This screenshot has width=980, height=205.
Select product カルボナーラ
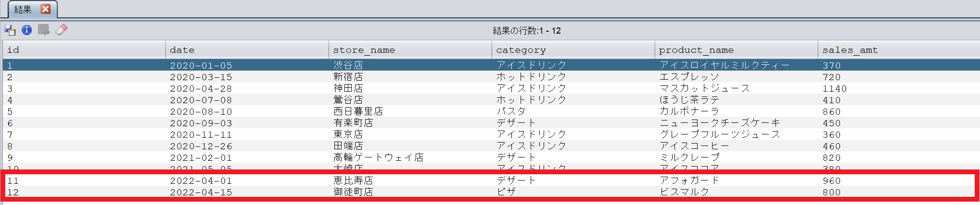coord(689,111)
